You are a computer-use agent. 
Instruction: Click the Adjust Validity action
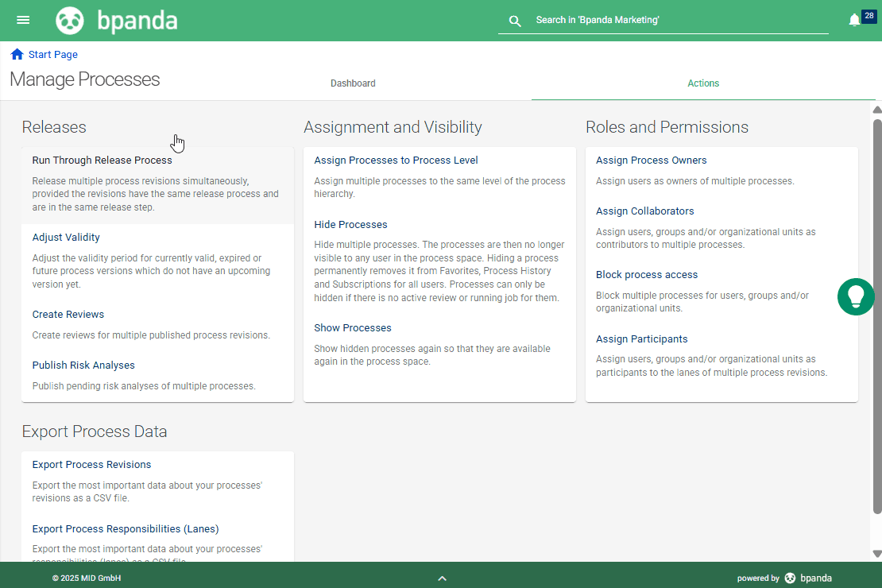66,237
